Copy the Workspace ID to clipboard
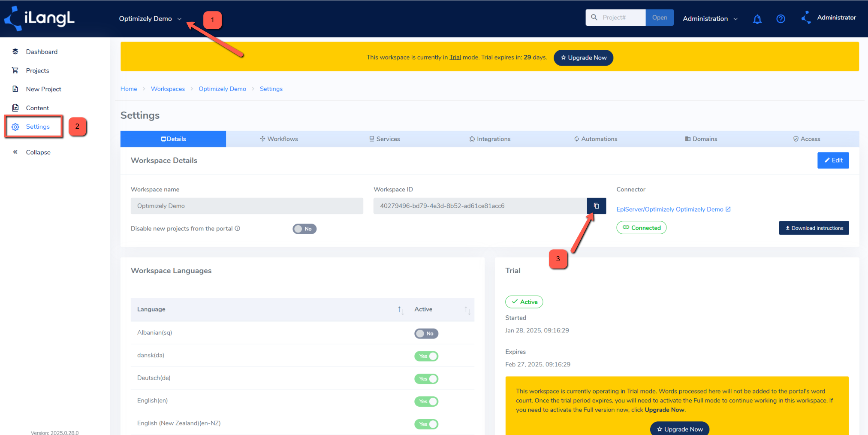The width and height of the screenshot is (868, 435). click(596, 206)
